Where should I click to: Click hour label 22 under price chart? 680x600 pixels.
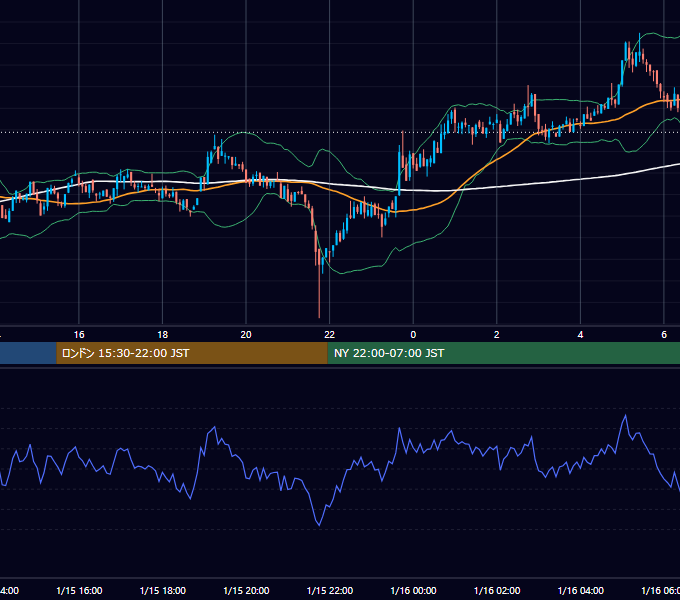point(330,335)
